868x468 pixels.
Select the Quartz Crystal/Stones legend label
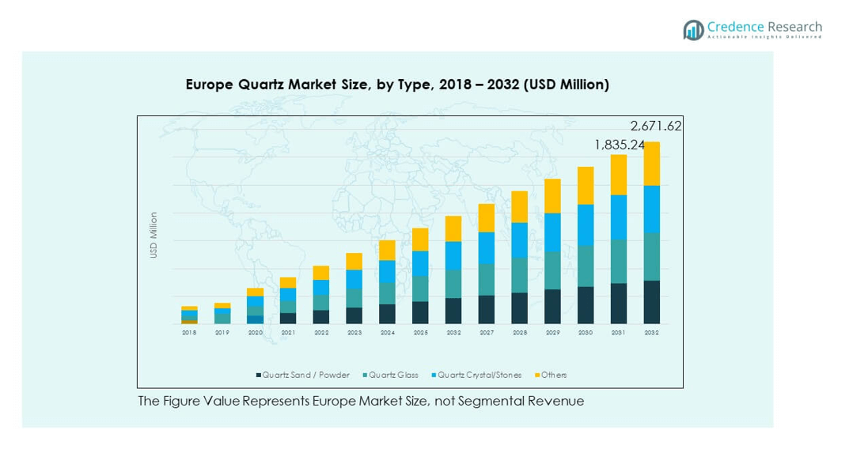(x=483, y=375)
